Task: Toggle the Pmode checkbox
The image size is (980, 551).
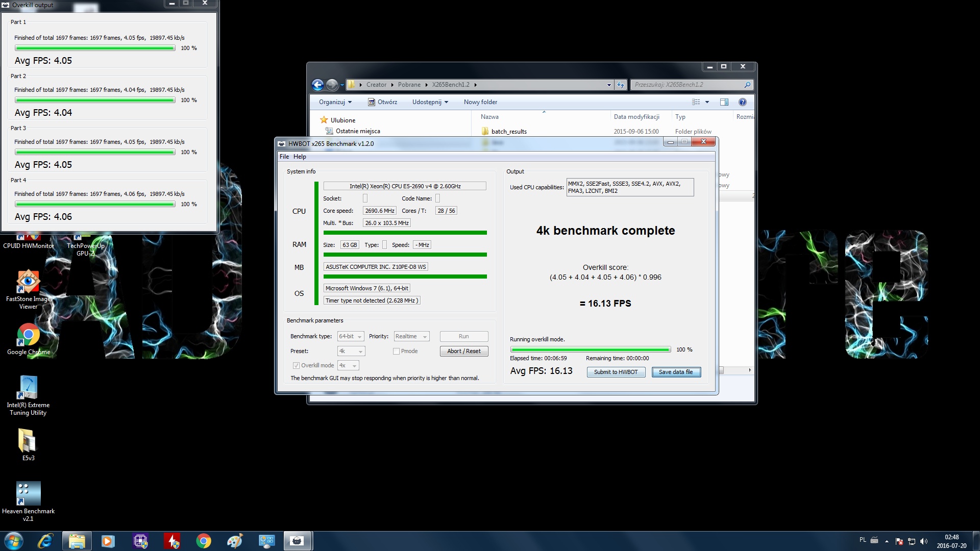Action: coord(396,351)
